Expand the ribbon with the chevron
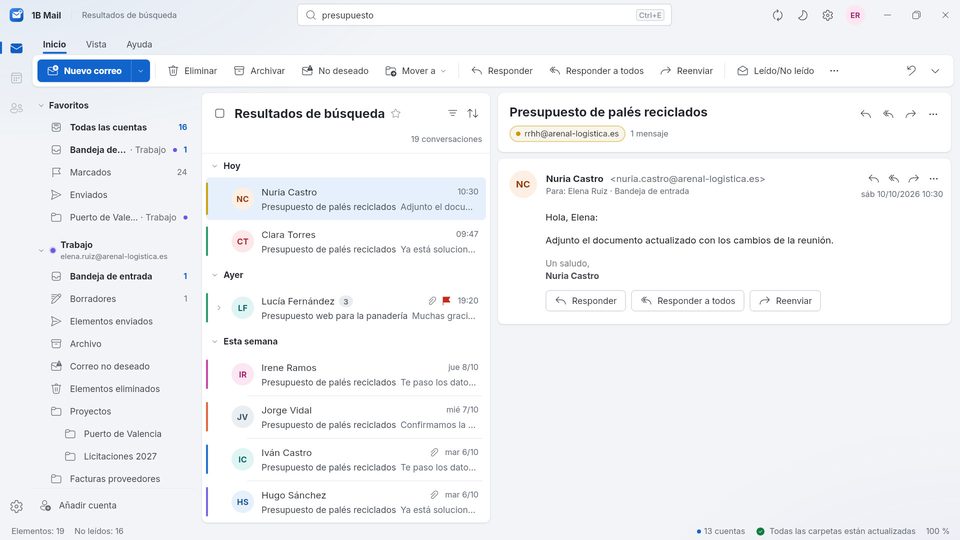The height and width of the screenshot is (540, 960). (x=935, y=71)
